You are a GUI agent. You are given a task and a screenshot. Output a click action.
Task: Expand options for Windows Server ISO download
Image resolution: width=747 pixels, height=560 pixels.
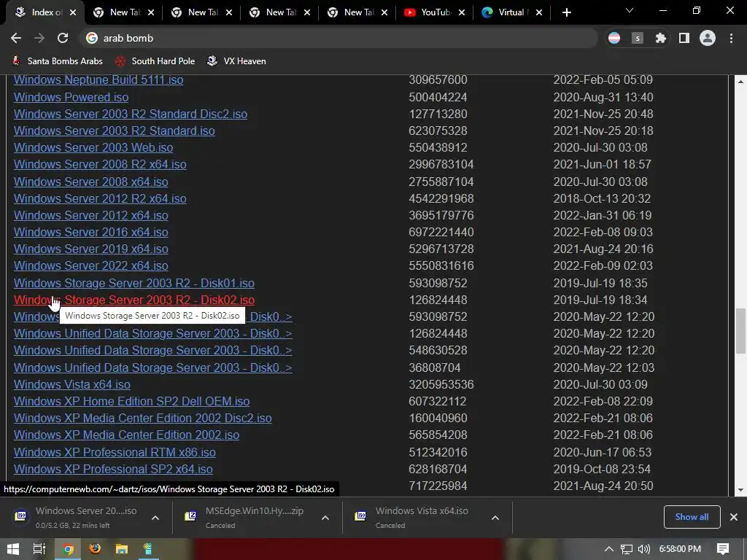click(155, 518)
